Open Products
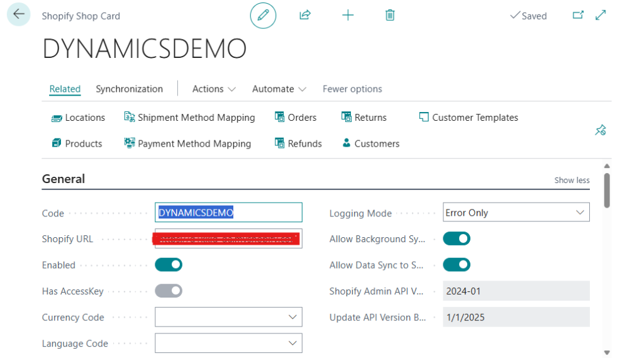 [x=77, y=143]
